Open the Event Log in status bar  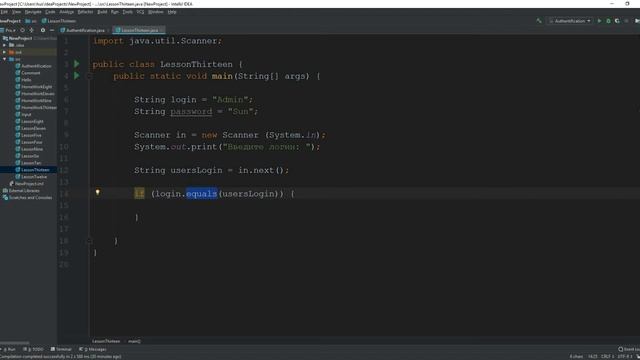pos(629,349)
